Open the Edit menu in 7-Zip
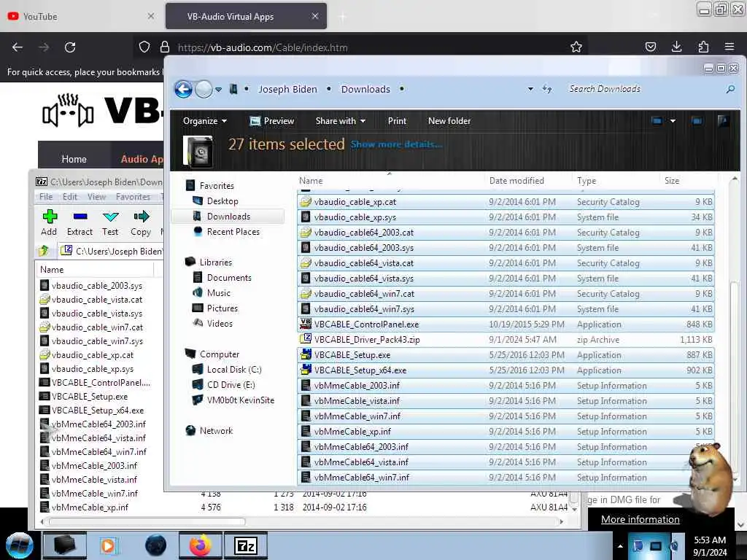747x560 pixels. [70, 197]
